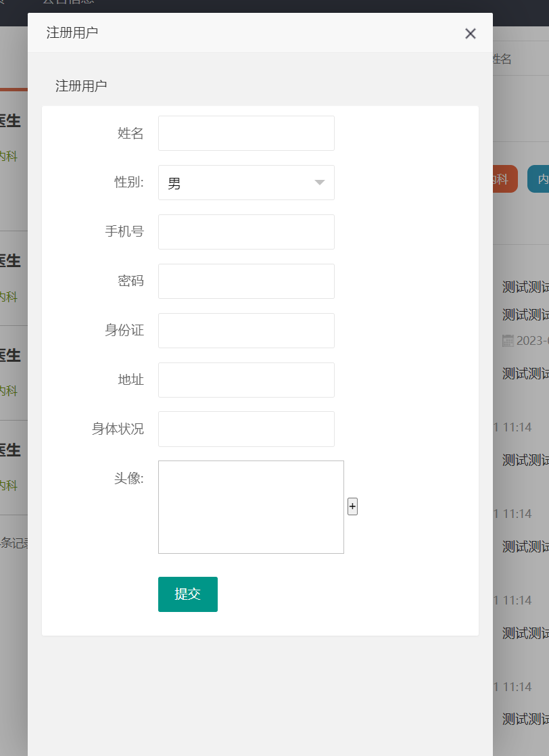The image size is (549, 756).
Task: Click inside the 头像 avatar upload area
Action: 250,506
